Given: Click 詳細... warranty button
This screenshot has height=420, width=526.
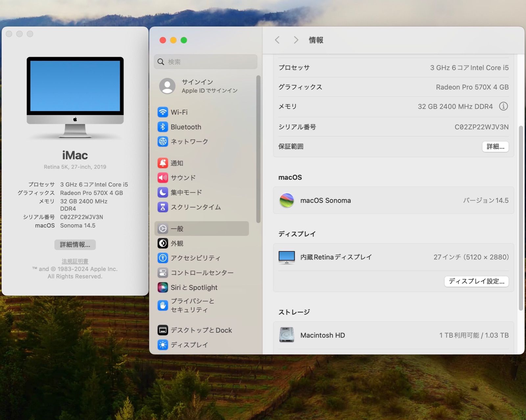Looking at the screenshot, I should pyautogui.click(x=495, y=146).
